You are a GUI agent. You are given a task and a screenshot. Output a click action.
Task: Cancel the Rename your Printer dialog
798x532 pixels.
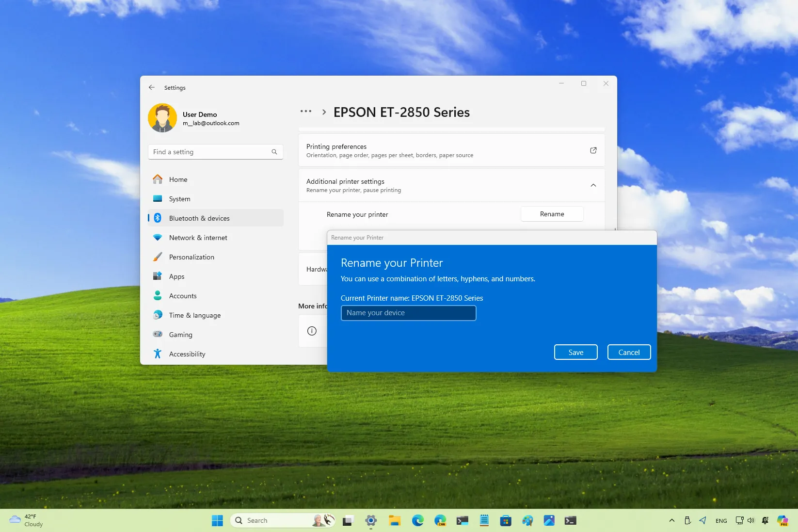pyautogui.click(x=629, y=352)
